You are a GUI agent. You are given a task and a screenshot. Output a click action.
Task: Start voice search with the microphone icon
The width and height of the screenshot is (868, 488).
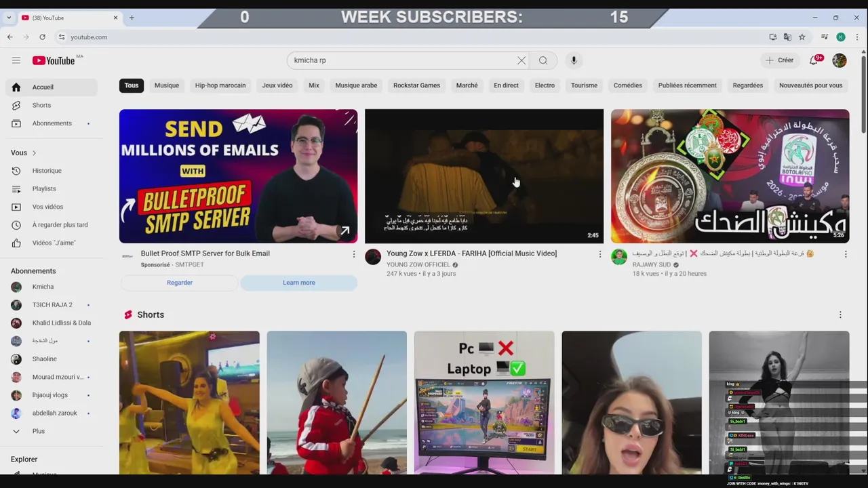[x=574, y=60]
